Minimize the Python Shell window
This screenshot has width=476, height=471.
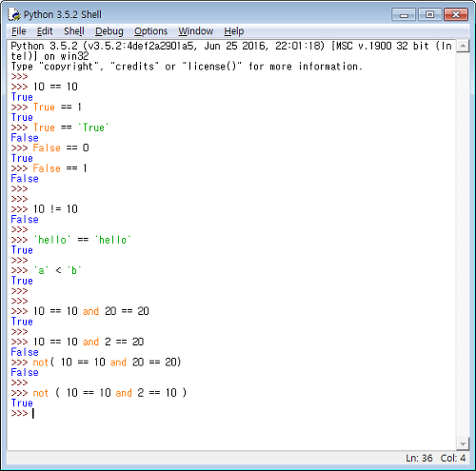(404, 14)
